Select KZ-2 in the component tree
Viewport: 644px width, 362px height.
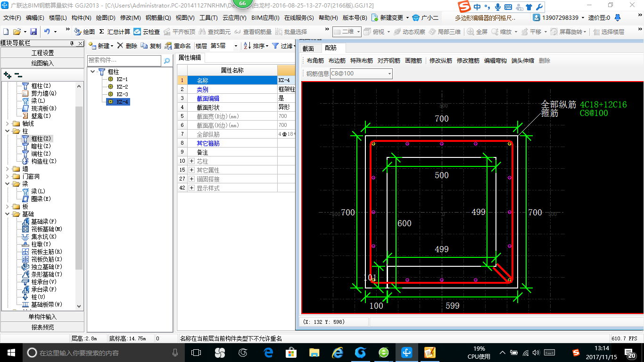pos(122,87)
